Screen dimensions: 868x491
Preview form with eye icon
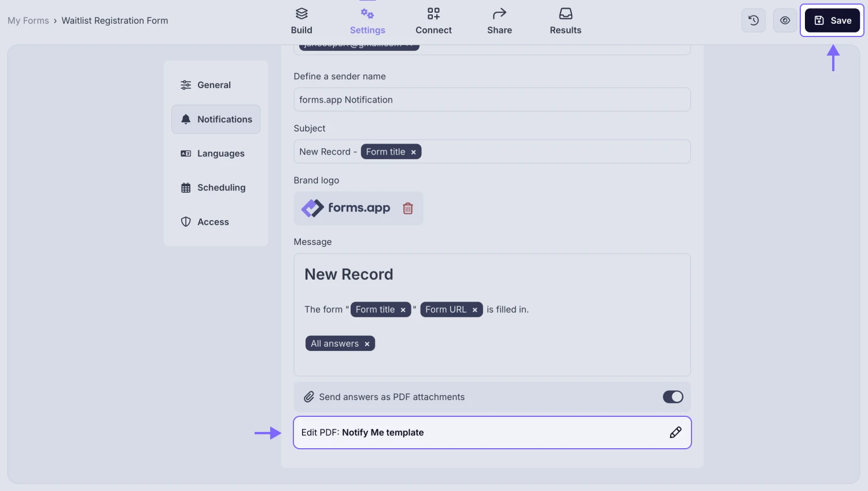coord(785,20)
